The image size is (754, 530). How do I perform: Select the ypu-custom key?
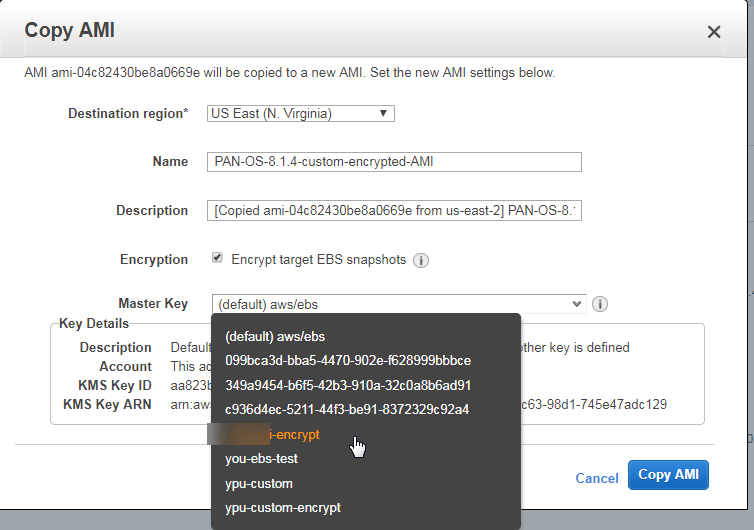pos(259,483)
